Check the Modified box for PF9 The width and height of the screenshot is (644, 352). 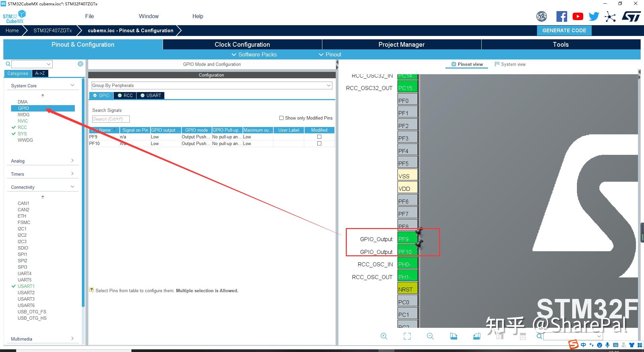319,137
